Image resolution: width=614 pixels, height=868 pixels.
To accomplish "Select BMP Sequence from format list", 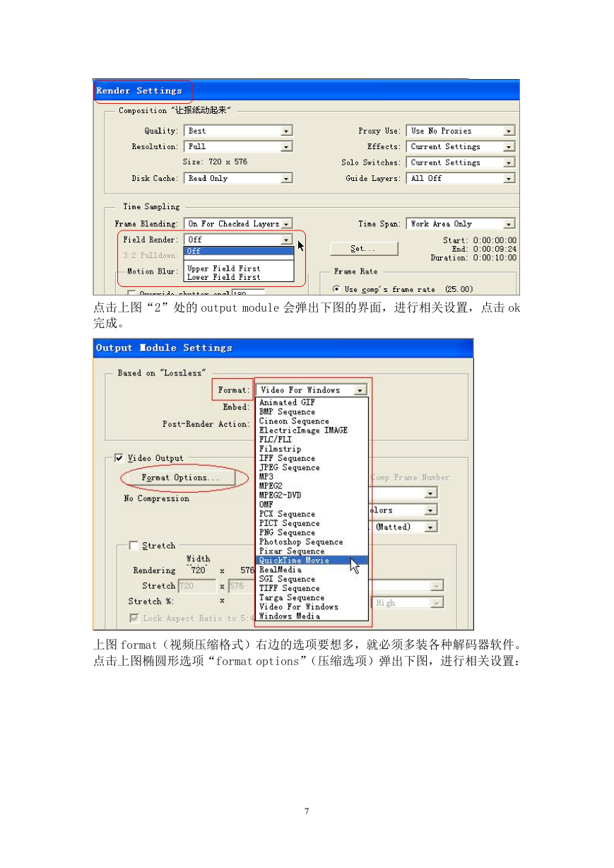I will click(x=312, y=411).
